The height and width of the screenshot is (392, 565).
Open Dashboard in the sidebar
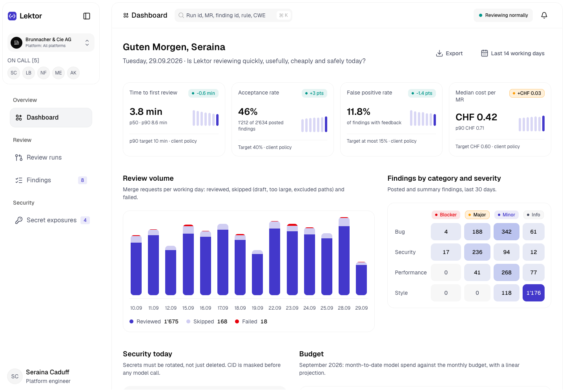click(x=51, y=118)
